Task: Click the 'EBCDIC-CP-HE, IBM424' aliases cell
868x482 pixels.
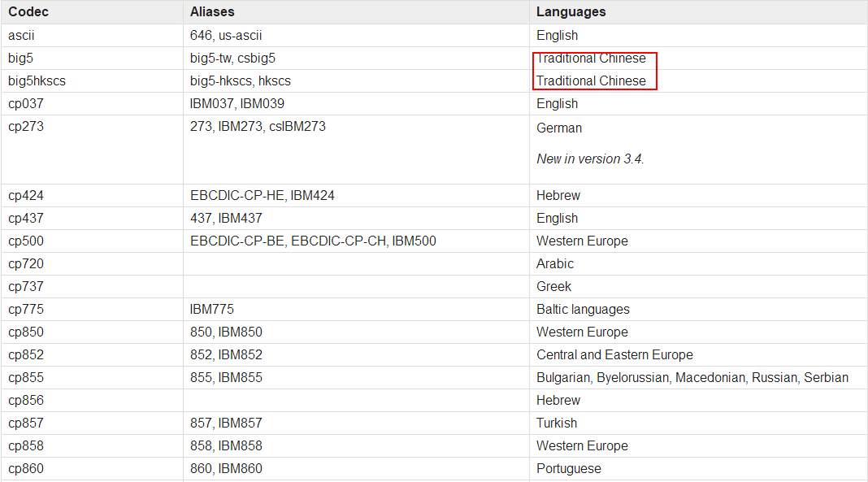Action: (263, 196)
